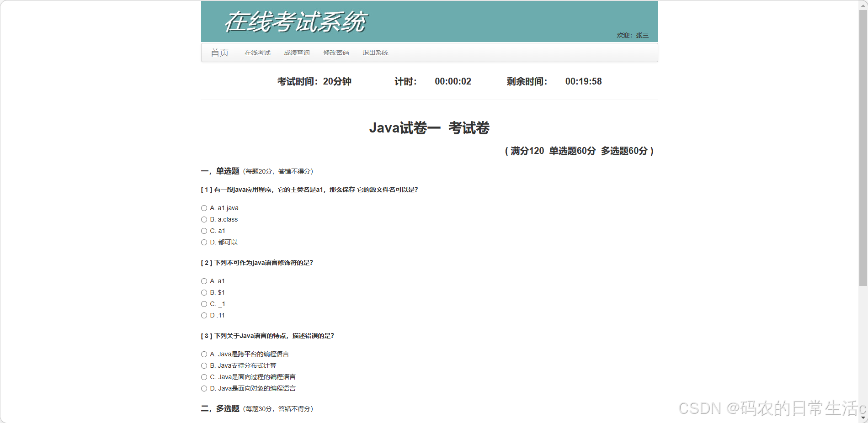This screenshot has width=868, height=423.
Task: Select C. Java是面向过程的编程语言 for question 3
Action: coord(204,377)
